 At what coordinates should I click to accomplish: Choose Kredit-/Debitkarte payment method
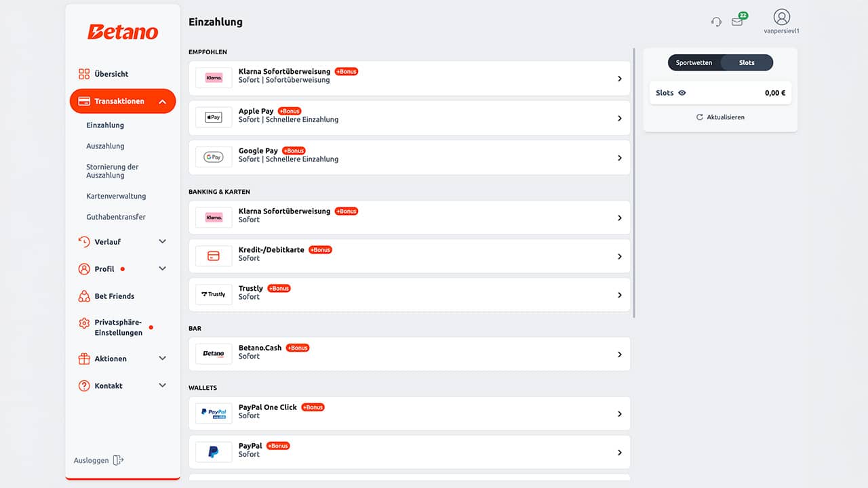click(410, 256)
